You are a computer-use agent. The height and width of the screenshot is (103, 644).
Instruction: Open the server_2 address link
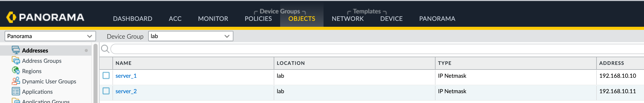point(126,91)
